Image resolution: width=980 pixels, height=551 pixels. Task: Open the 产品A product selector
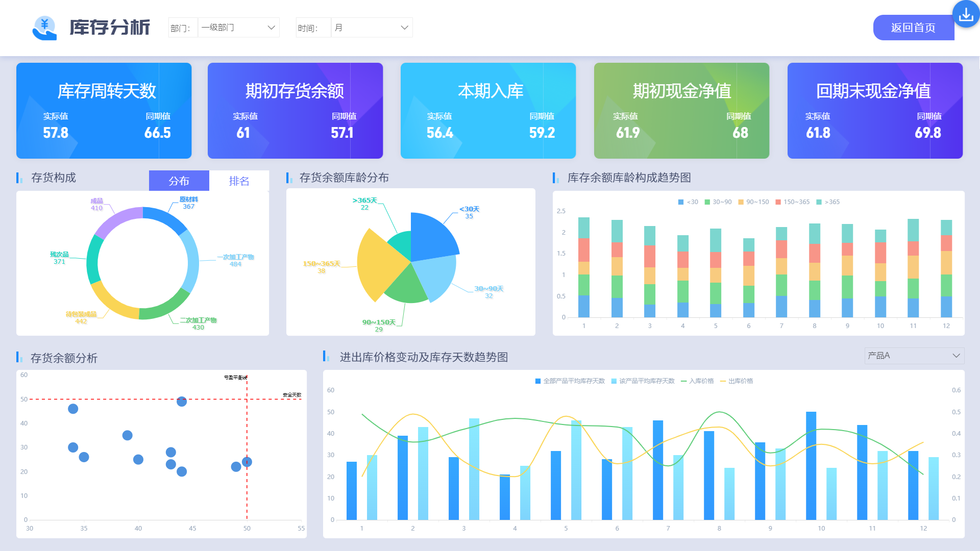[x=914, y=356]
